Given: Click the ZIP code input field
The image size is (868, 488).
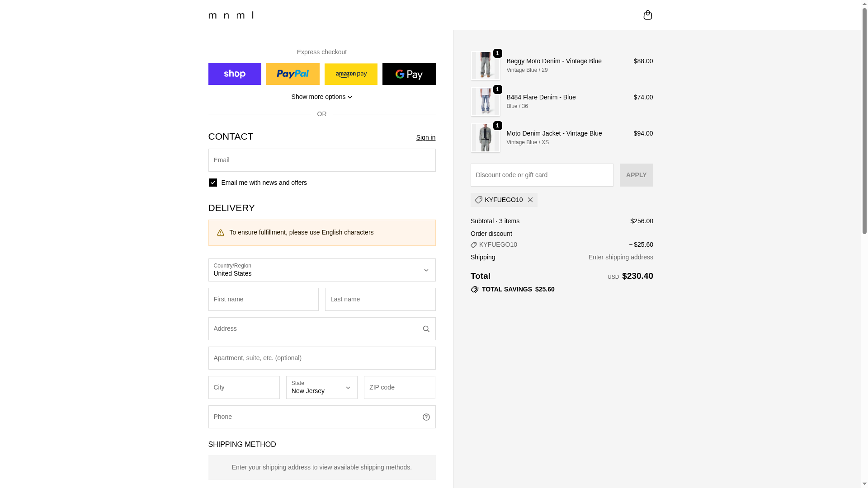Looking at the screenshot, I should pyautogui.click(x=399, y=387).
